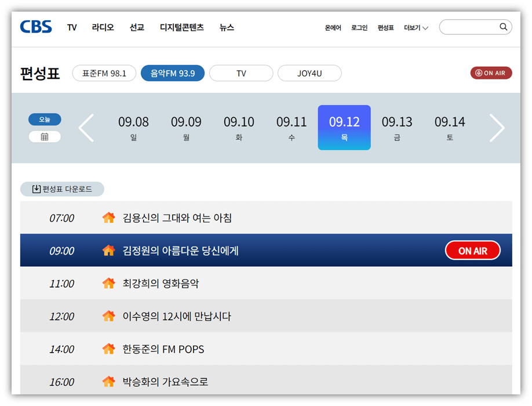Click home icon for 최강희의 영화음악

coord(108,284)
